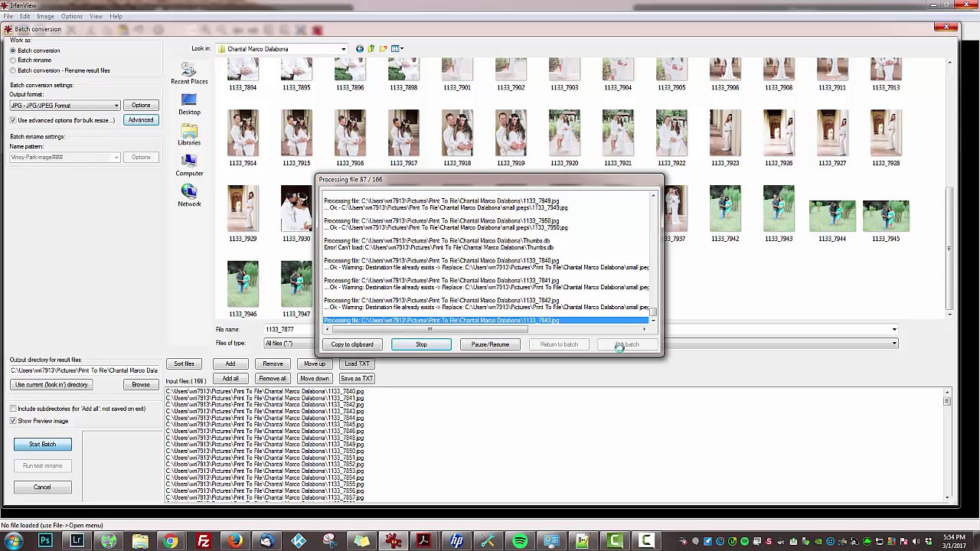Select Batch rename radio button
980x551 pixels.
13,60
